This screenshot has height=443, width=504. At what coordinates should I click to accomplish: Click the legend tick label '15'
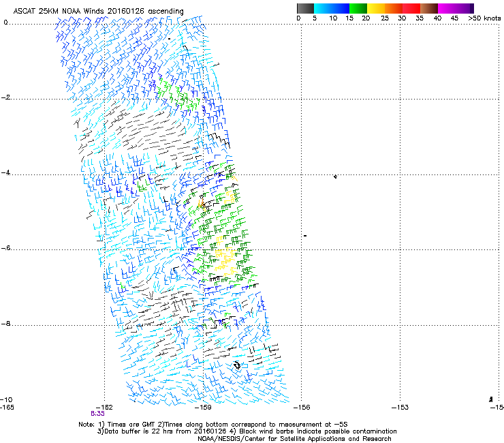(x=349, y=18)
